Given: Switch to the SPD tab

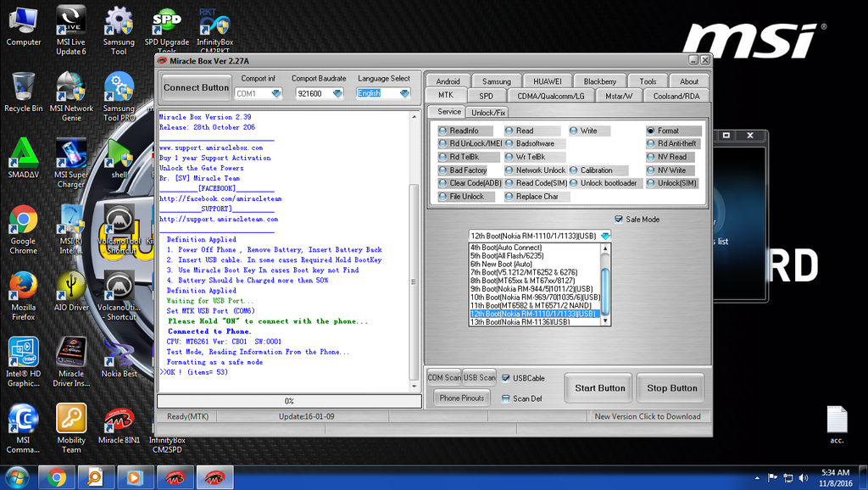Looking at the screenshot, I should click(x=486, y=96).
